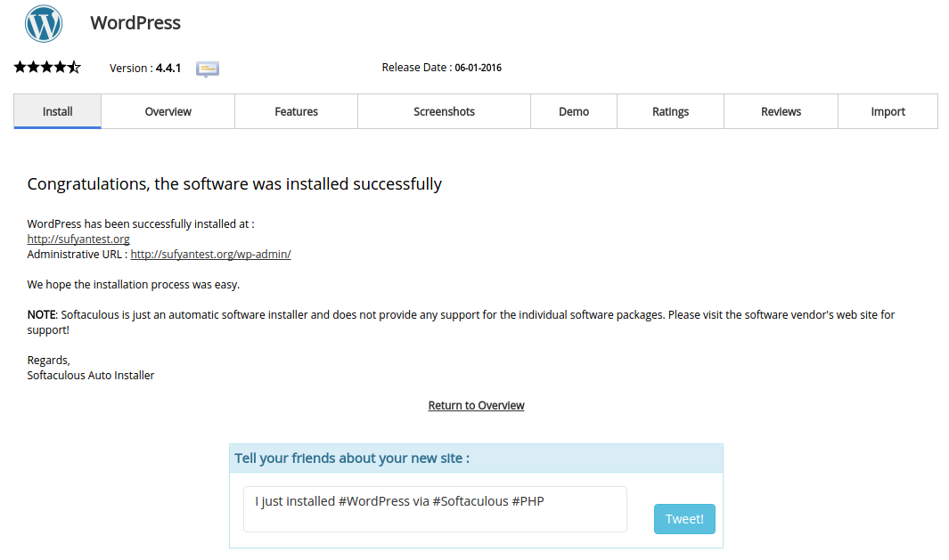Switch to the Ratings tab

pos(670,110)
